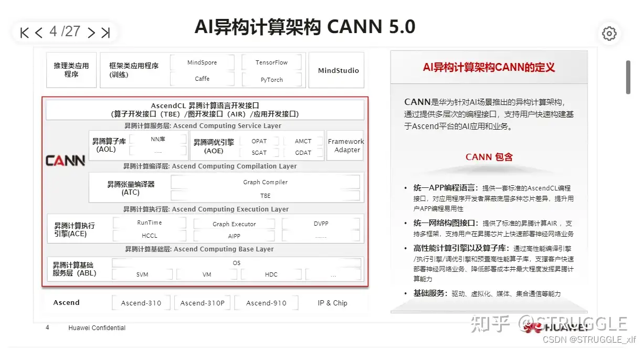Jump to the last slide

(x=105, y=33)
